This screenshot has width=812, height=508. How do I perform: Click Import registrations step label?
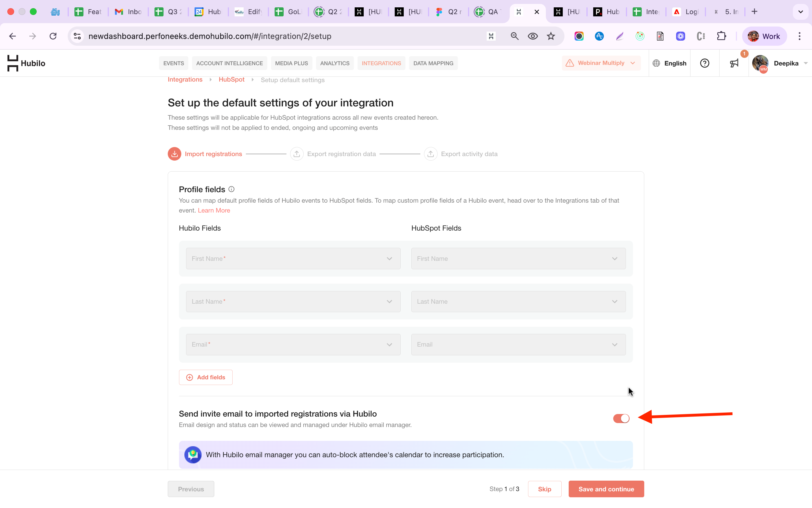coord(213,154)
